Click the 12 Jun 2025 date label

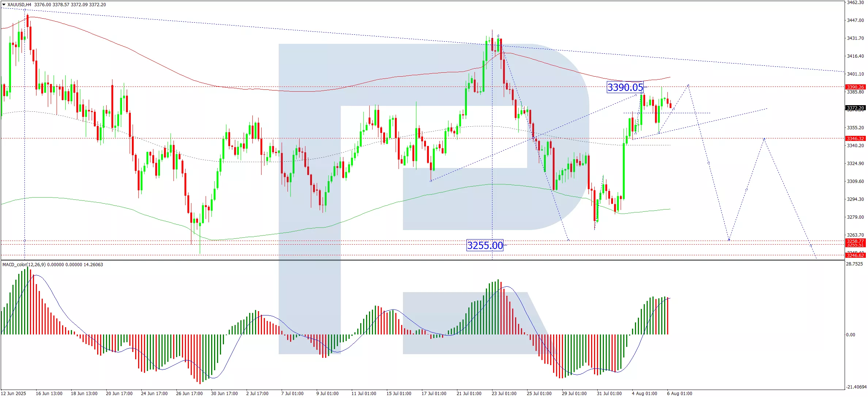pos(14,393)
